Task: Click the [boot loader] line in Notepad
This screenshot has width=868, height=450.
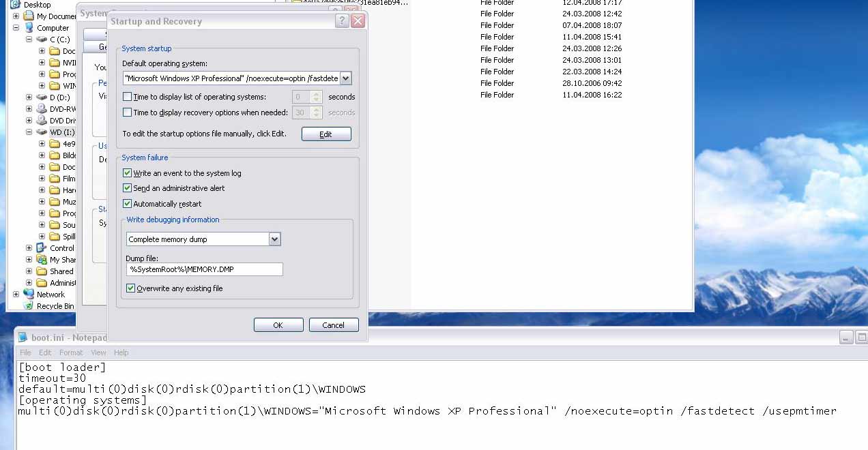Action: (x=62, y=367)
